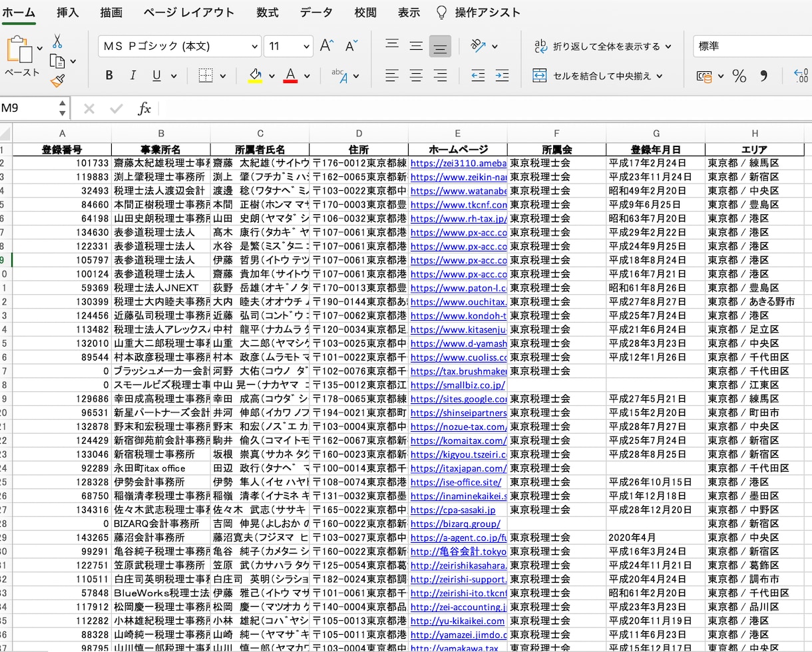Screen dimensions: 812x652
Task: Open the font name combo box
Action: click(x=180, y=47)
